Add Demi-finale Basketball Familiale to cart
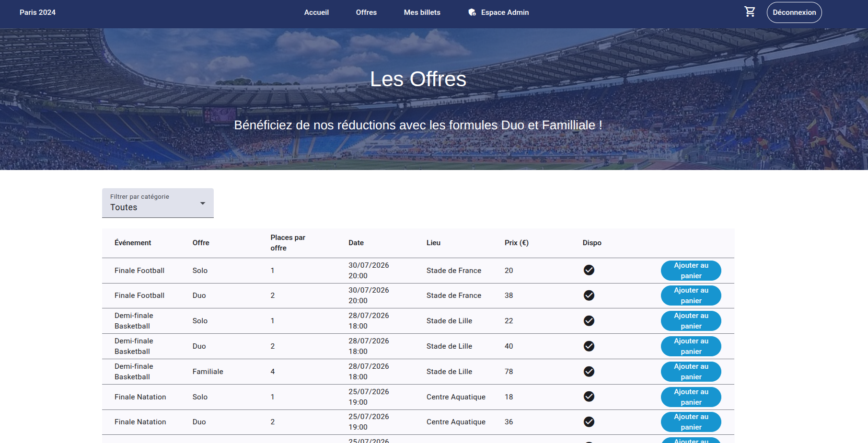 (691, 372)
